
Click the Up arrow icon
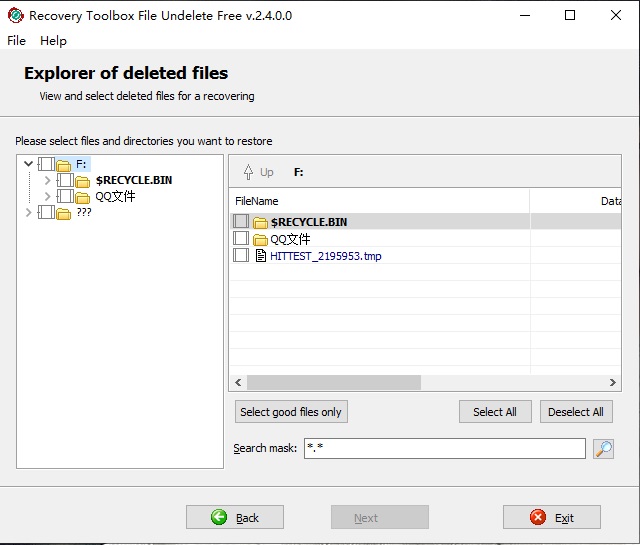click(x=248, y=172)
